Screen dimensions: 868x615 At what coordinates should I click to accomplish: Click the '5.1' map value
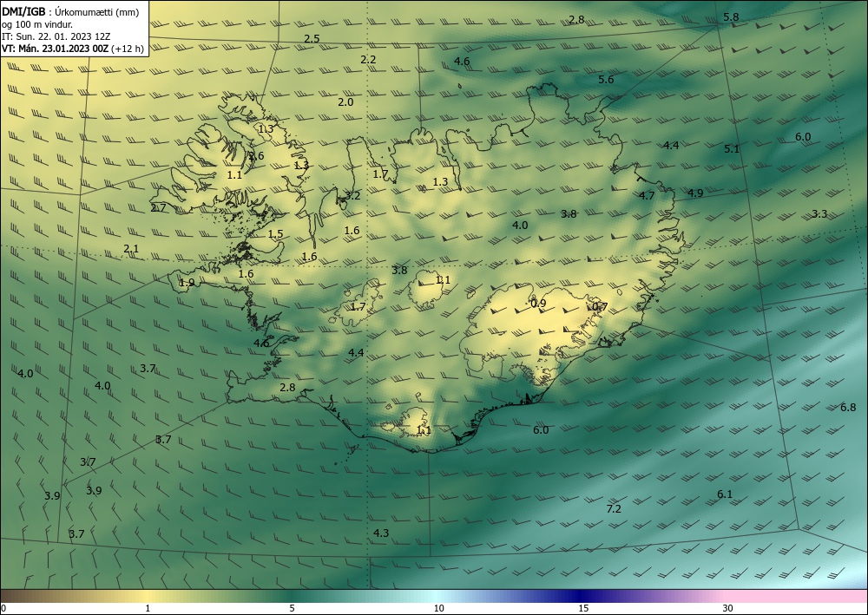coord(732,149)
